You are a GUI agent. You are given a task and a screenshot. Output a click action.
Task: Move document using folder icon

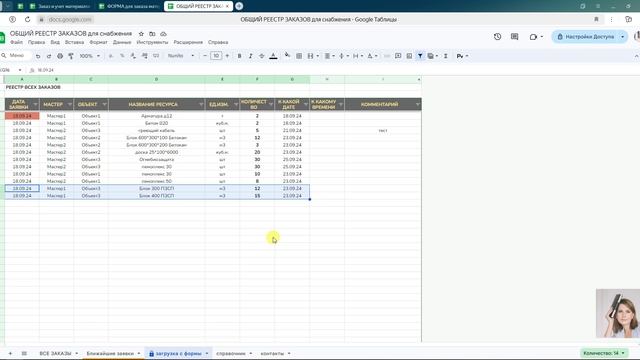152,34
